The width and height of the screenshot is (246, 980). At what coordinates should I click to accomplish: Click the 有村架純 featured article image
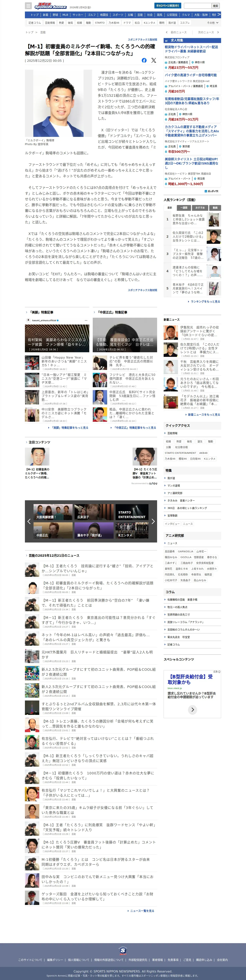click(x=57, y=335)
